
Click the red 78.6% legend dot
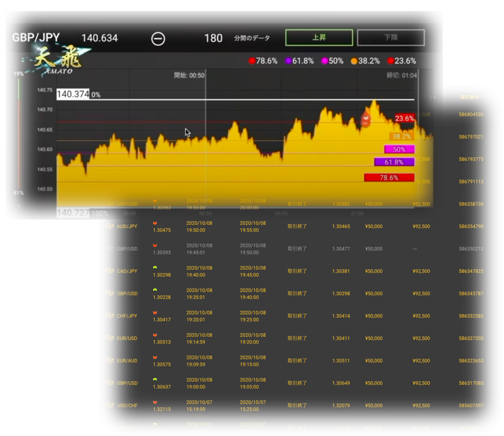point(252,61)
